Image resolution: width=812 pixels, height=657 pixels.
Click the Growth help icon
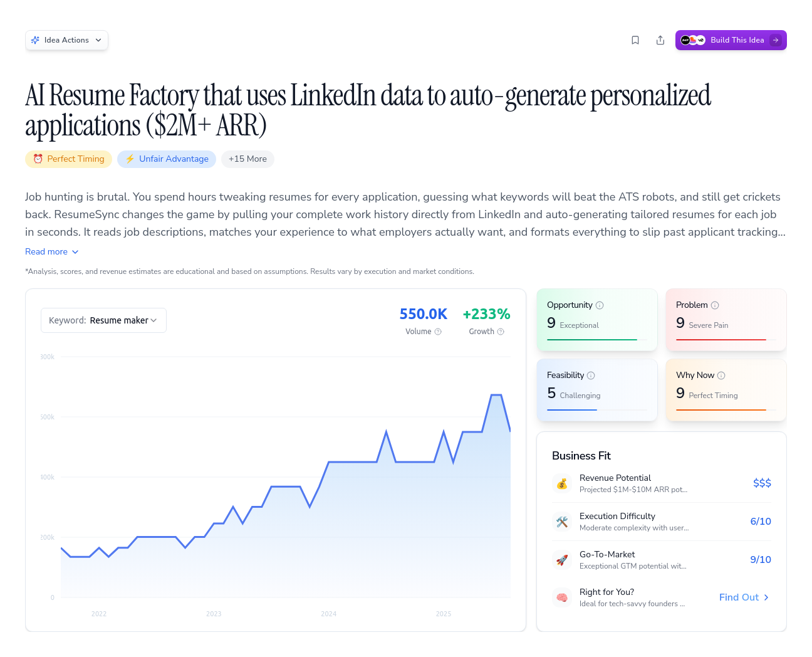click(x=501, y=332)
